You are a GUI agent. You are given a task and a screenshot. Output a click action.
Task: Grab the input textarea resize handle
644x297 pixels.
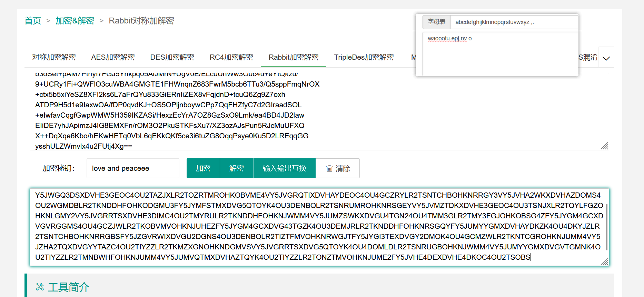click(604, 146)
